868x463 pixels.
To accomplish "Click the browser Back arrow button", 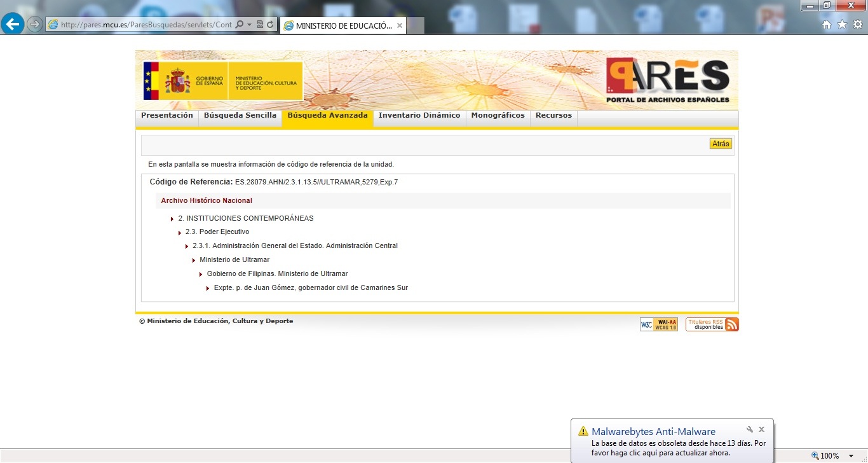I will [x=12, y=24].
